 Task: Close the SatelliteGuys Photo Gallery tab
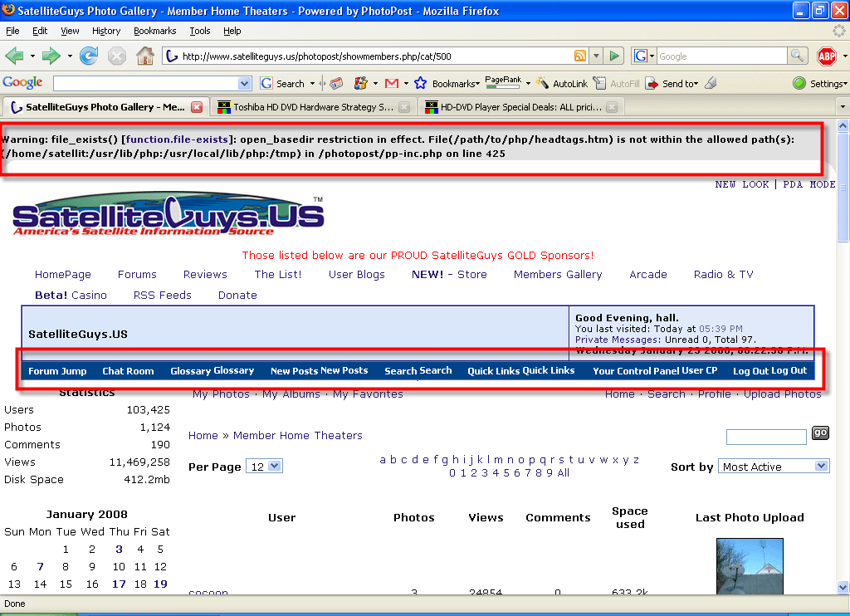[197, 107]
